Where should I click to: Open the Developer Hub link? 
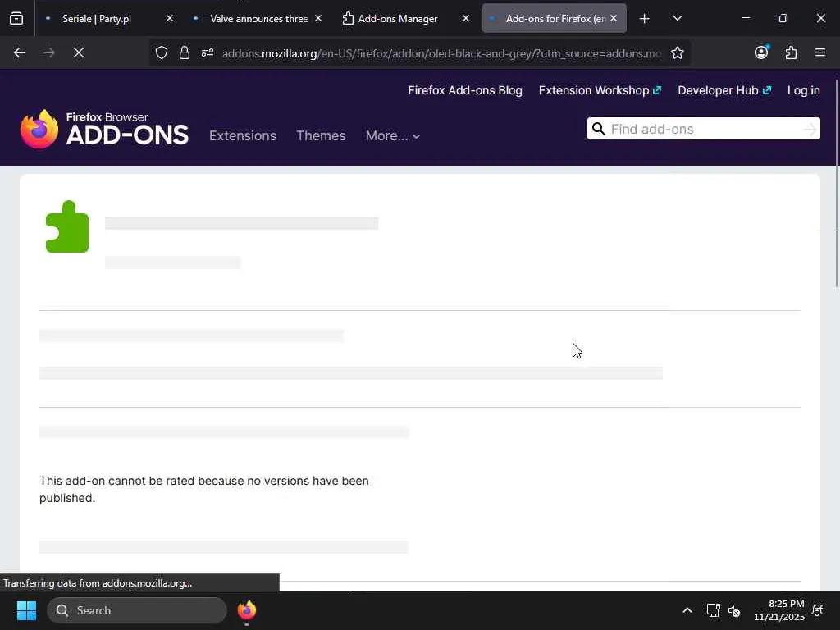[724, 90]
